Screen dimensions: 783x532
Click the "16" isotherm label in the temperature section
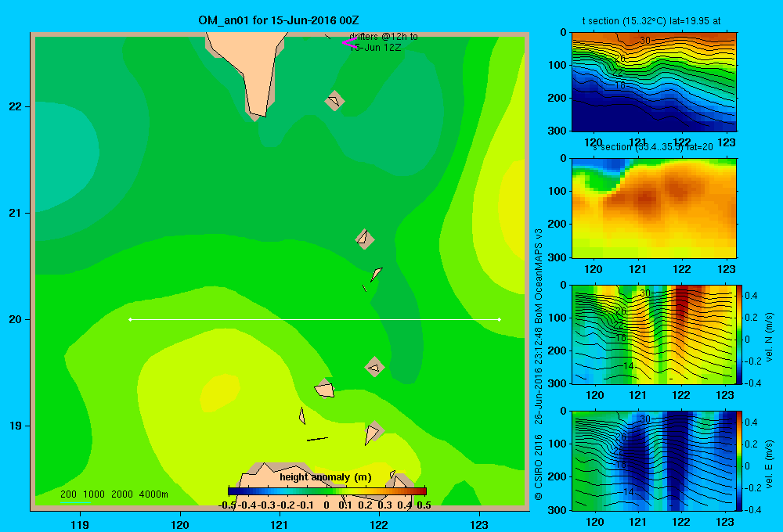619,85
